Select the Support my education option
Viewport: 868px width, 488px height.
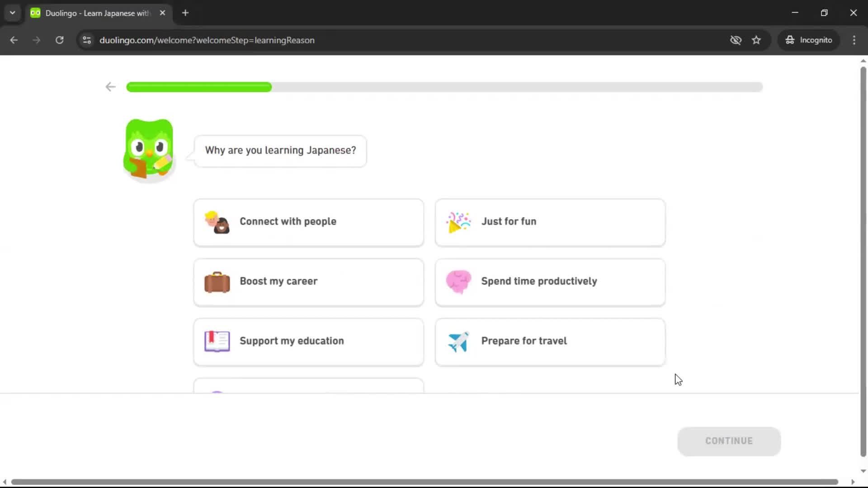click(x=309, y=342)
